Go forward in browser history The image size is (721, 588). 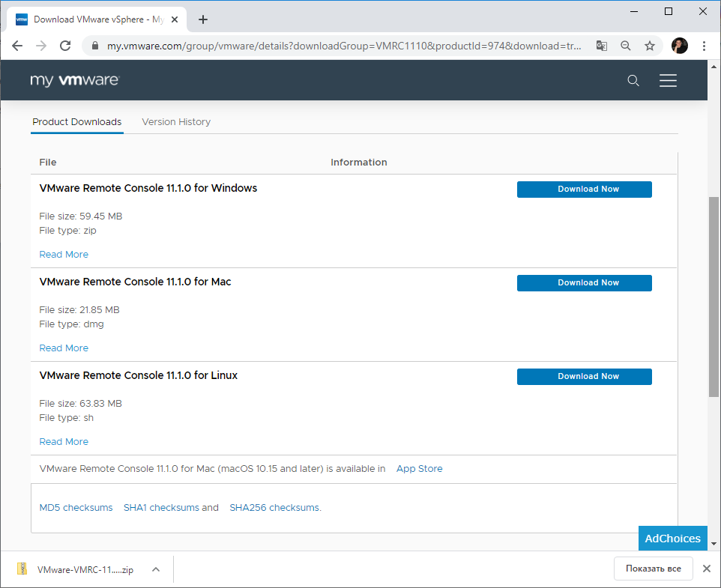tap(41, 46)
